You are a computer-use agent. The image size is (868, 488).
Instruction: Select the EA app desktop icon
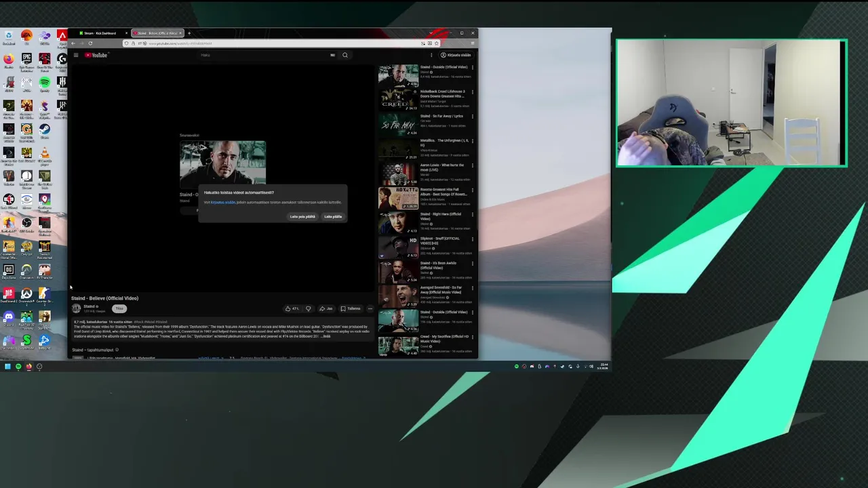[x=26, y=38]
